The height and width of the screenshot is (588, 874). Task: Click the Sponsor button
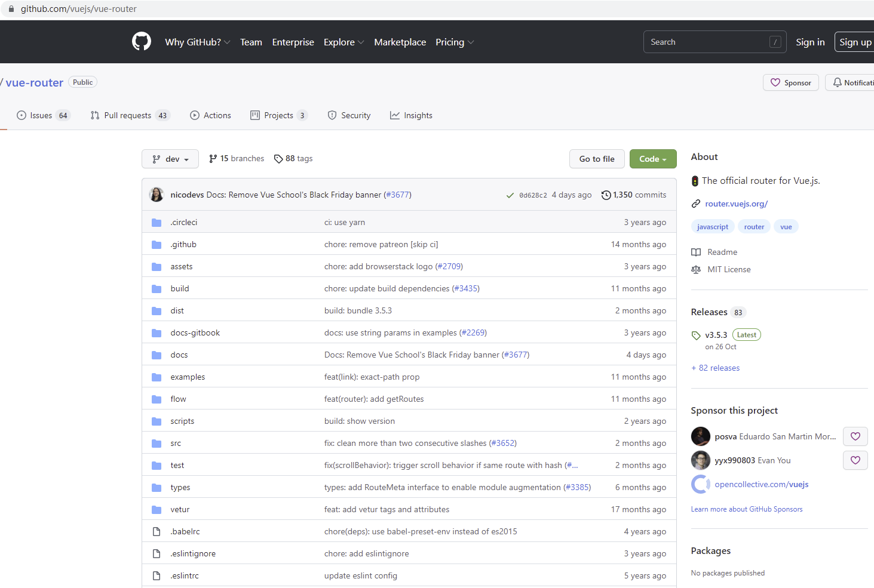pyautogui.click(x=791, y=82)
